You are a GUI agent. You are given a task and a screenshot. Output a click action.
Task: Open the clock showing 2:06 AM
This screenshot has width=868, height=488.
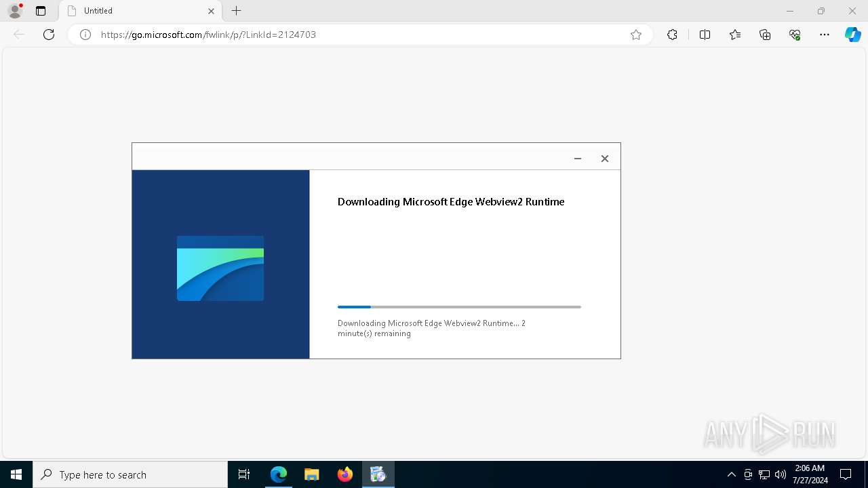(810, 474)
